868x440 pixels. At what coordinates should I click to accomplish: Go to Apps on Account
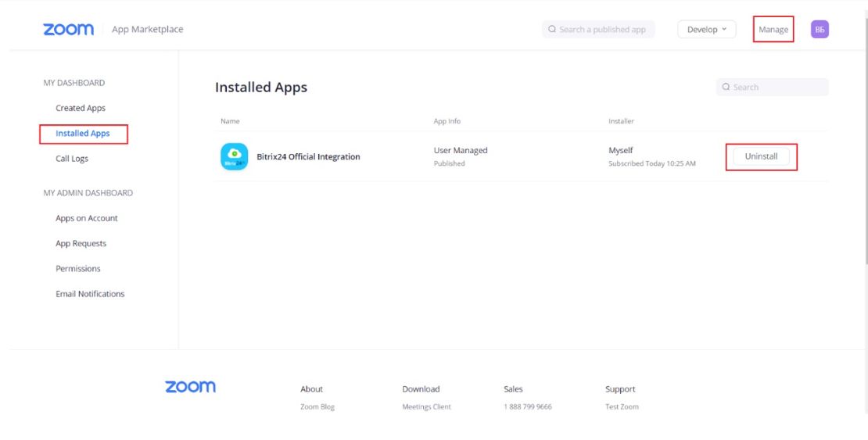pos(86,218)
